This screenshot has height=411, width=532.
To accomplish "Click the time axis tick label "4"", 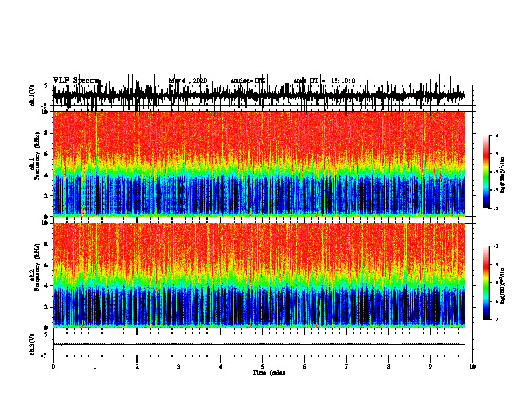I will (x=221, y=367).
